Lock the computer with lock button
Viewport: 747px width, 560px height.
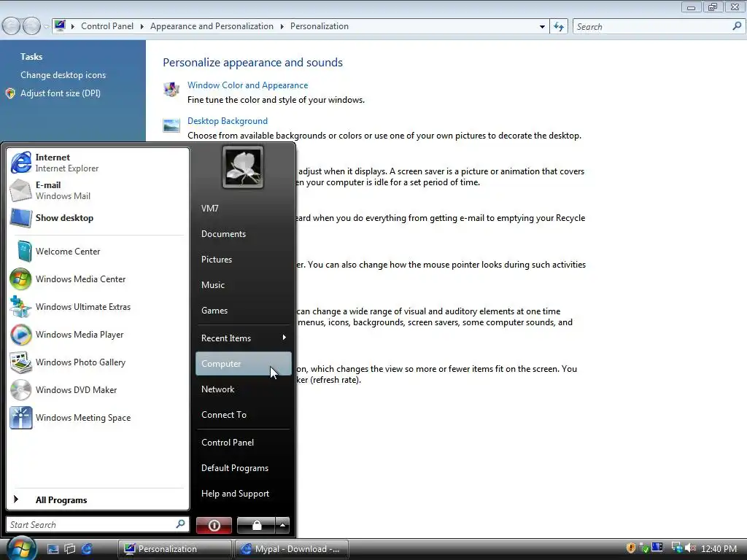(256, 525)
